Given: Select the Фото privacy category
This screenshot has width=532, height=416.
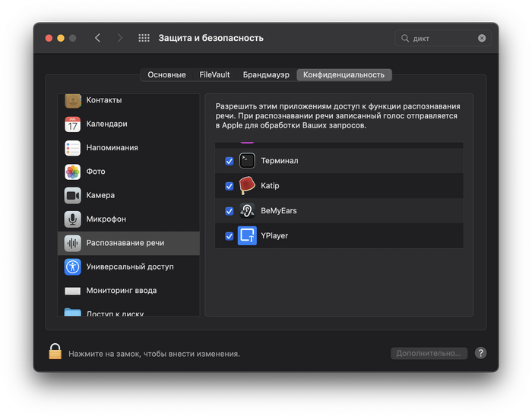Looking at the screenshot, I should coord(96,172).
